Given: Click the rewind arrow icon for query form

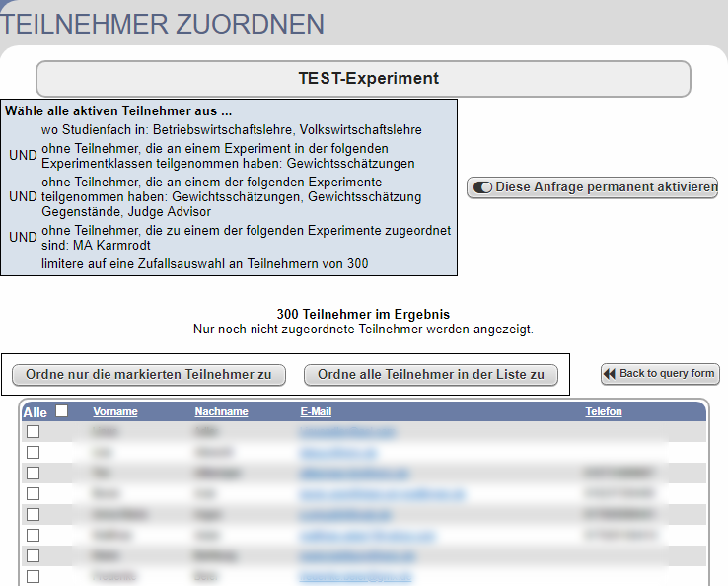Looking at the screenshot, I should click(x=610, y=374).
